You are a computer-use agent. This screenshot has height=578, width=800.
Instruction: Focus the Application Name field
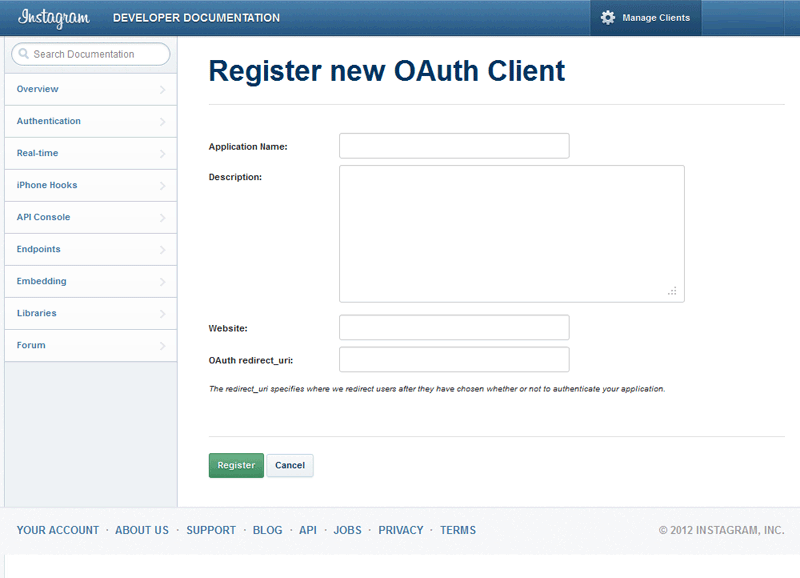[454, 146]
